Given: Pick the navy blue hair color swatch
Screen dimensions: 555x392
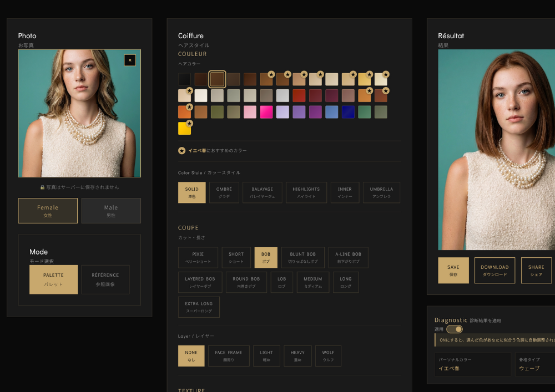Looking at the screenshot, I should click(x=348, y=112).
